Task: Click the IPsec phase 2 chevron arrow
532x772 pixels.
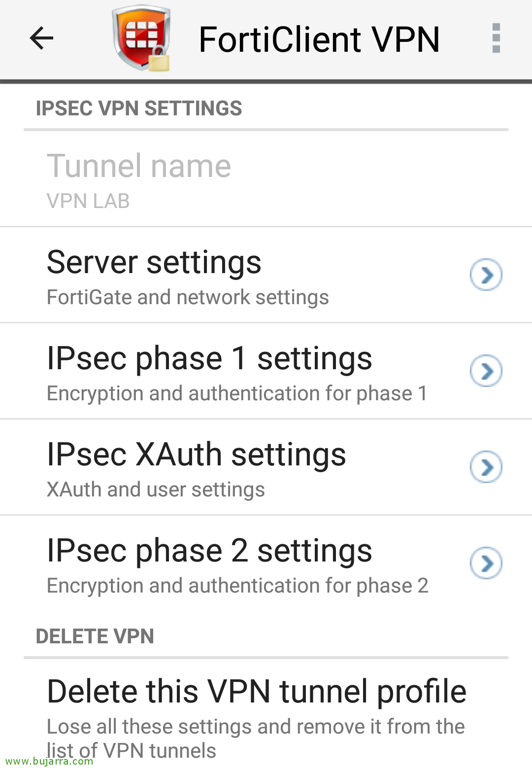Action: click(486, 563)
